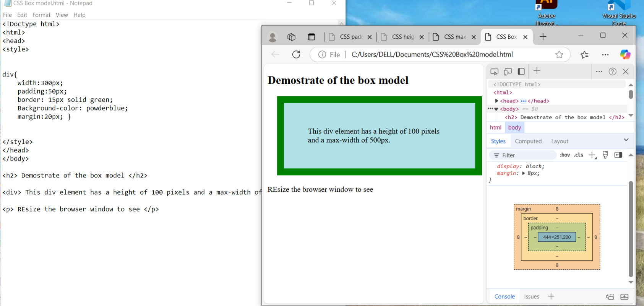The width and height of the screenshot is (644, 306).
Task: Dock quick view drawer icon
Action: [x=610, y=296]
